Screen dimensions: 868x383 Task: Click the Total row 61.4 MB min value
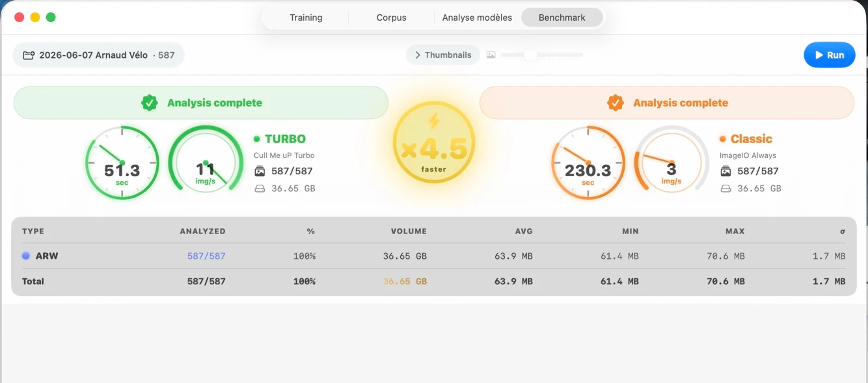click(x=619, y=282)
